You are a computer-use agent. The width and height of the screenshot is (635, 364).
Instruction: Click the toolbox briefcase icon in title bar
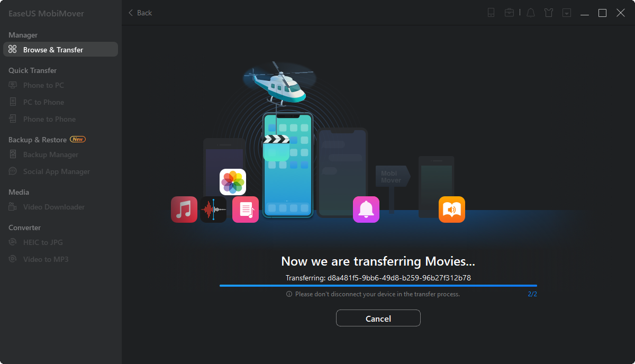tap(509, 13)
